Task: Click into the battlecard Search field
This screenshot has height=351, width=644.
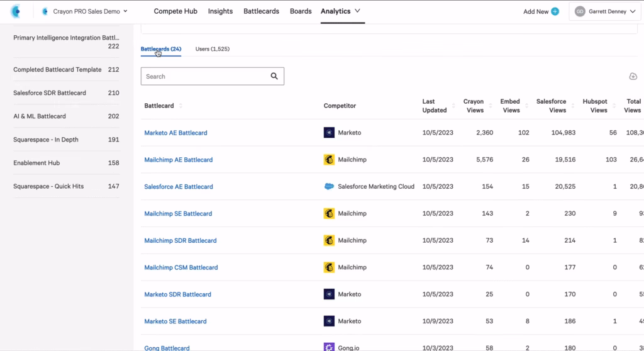Action: click(x=204, y=76)
